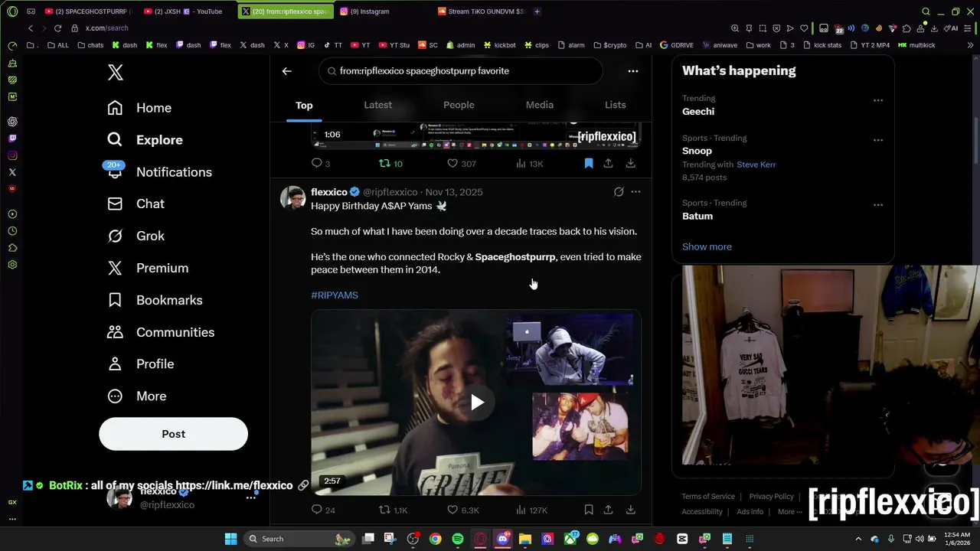The height and width of the screenshot is (551, 980).
Task: Switch to the People tab
Action: (x=459, y=105)
